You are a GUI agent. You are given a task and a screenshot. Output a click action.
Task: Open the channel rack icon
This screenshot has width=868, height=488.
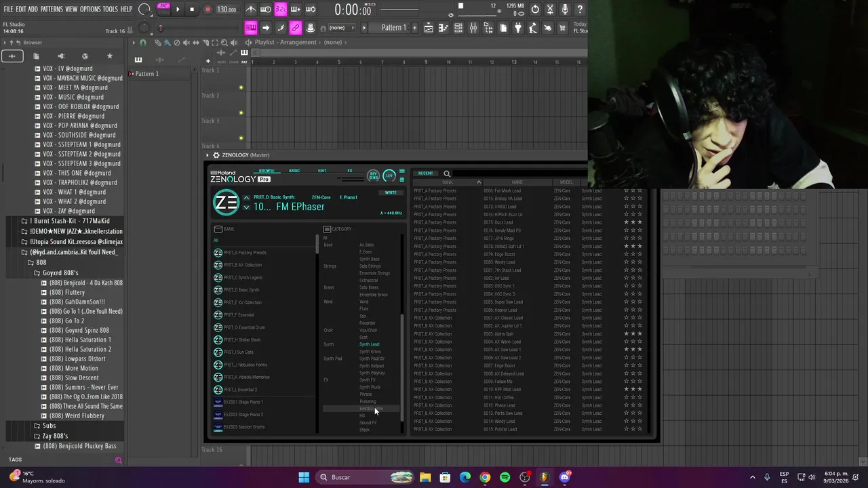coord(458,28)
